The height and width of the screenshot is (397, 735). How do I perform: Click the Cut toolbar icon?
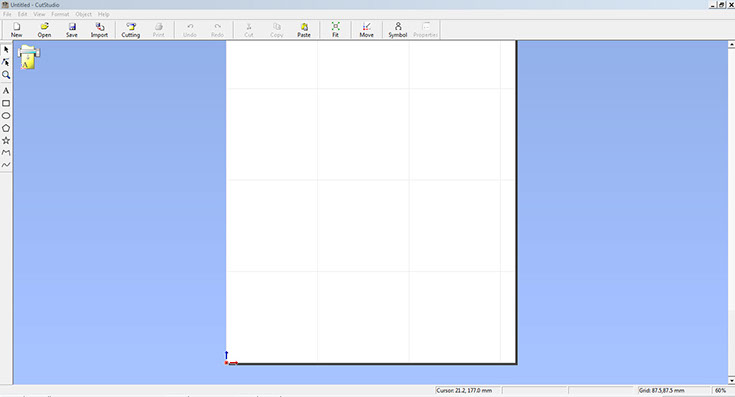(249, 30)
